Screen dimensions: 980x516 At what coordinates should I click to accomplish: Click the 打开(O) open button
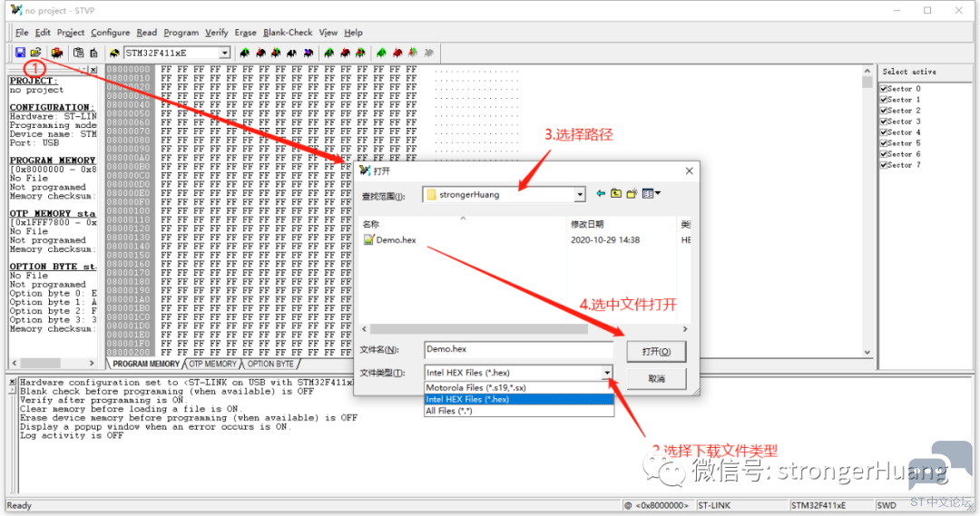tap(656, 351)
